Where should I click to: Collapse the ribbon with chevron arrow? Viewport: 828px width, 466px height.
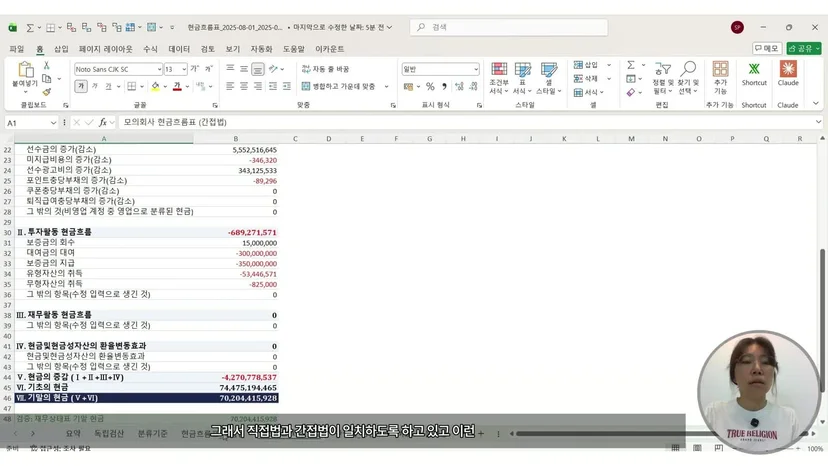pos(816,104)
